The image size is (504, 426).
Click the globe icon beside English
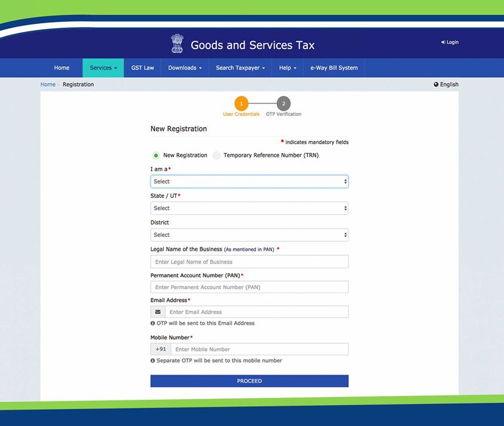[x=436, y=84]
